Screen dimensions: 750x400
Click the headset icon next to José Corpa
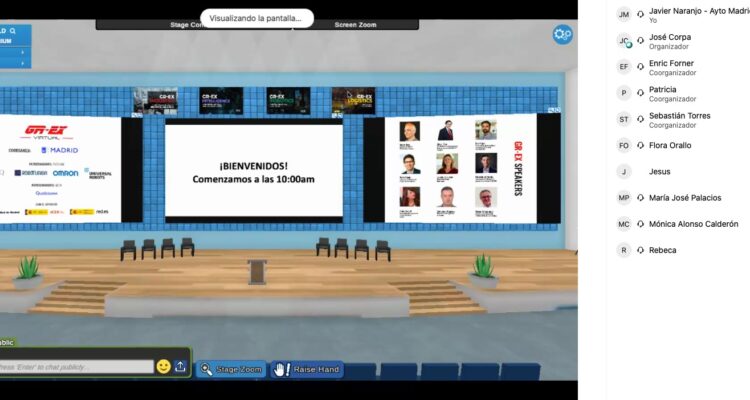click(640, 41)
